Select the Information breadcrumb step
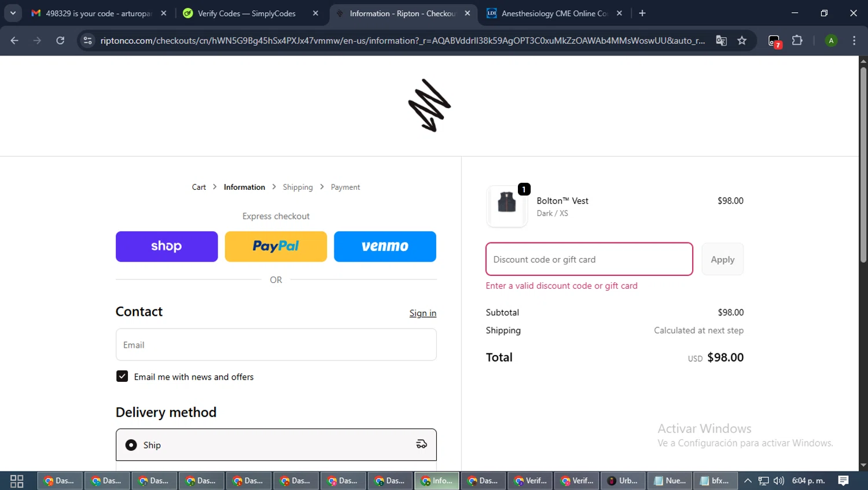Screen dimensions: 868x490 (244, 187)
